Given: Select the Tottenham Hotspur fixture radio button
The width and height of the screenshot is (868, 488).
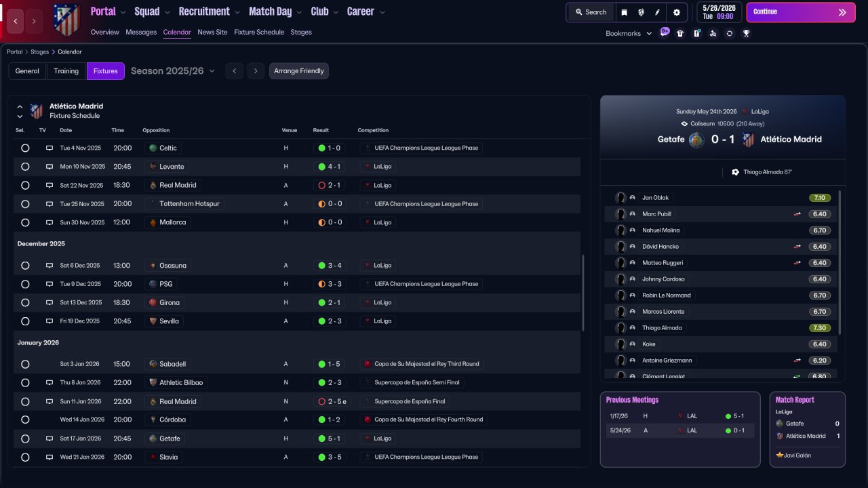Looking at the screenshot, I should coord(25,204).
